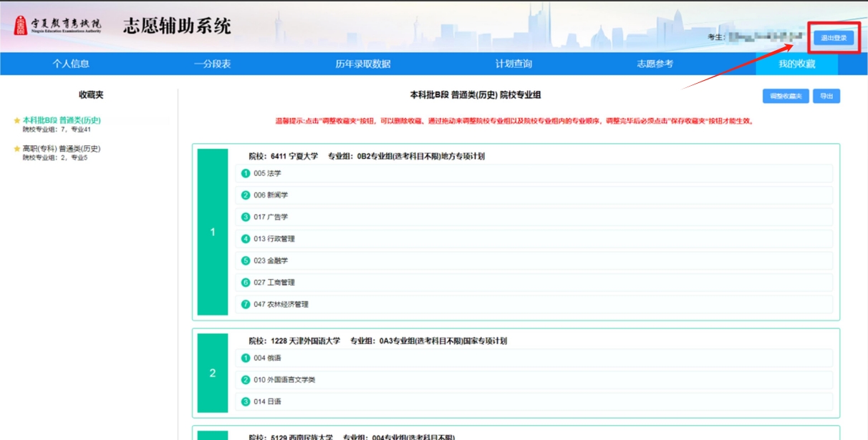868x440 pixels.
Task: Select the 高职(专科) 普通类(历史) favorites folder
Action: click(x=61, y=149)
